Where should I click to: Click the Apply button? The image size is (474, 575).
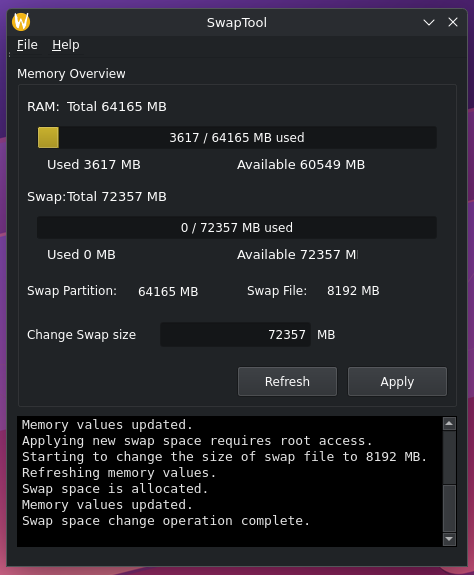(x=397, y=381)
